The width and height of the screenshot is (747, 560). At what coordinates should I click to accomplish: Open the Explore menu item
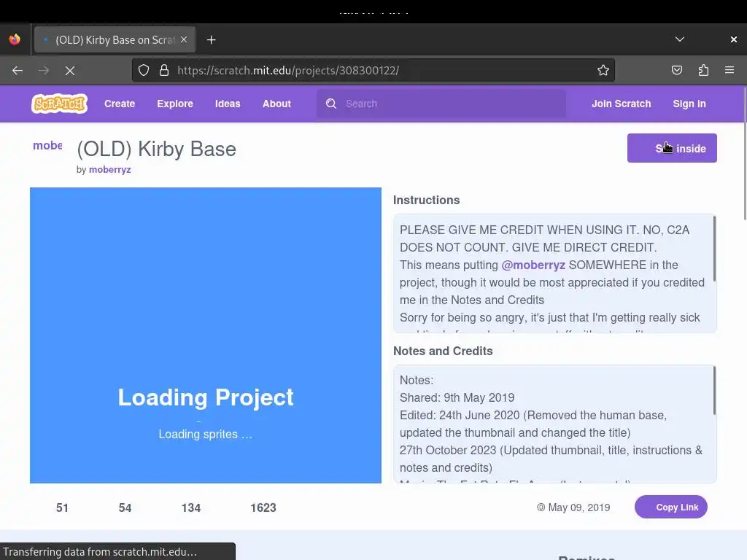(x=175, y=104)
